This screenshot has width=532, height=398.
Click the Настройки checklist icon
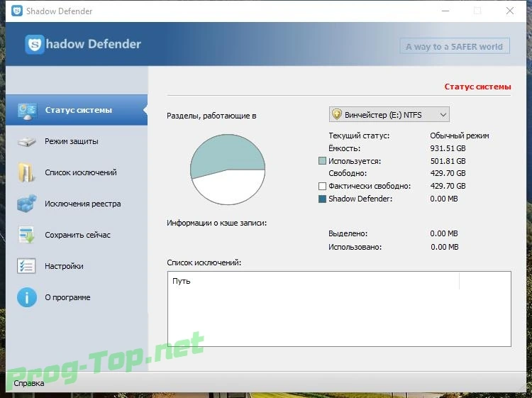(26, 266)
